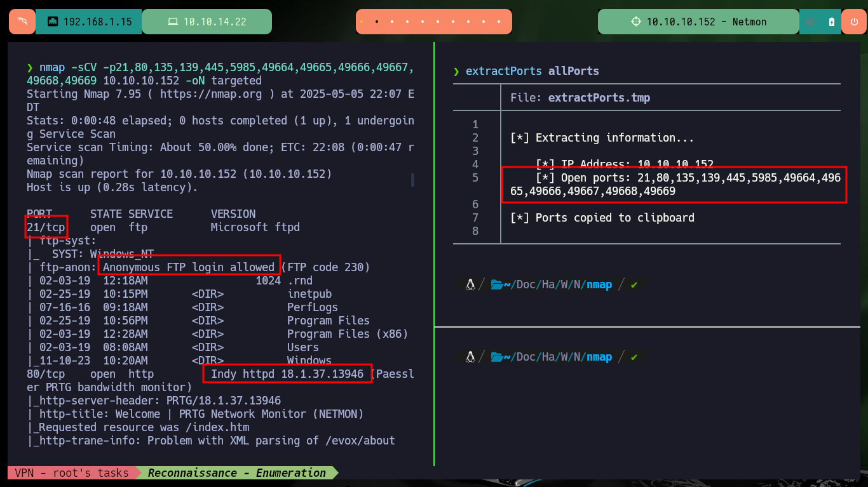
Task: Click the folder icon in upper-right prompt
Action: 497,284
